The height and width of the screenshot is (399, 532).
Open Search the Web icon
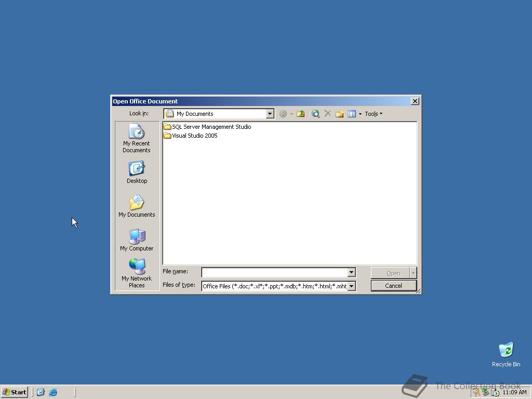click(315, 114)
